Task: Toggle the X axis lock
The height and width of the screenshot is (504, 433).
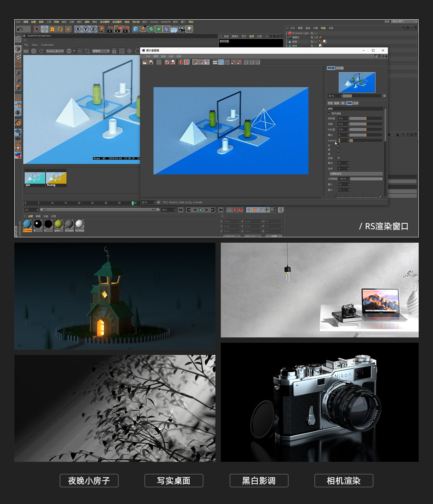Action: [78, 29]
